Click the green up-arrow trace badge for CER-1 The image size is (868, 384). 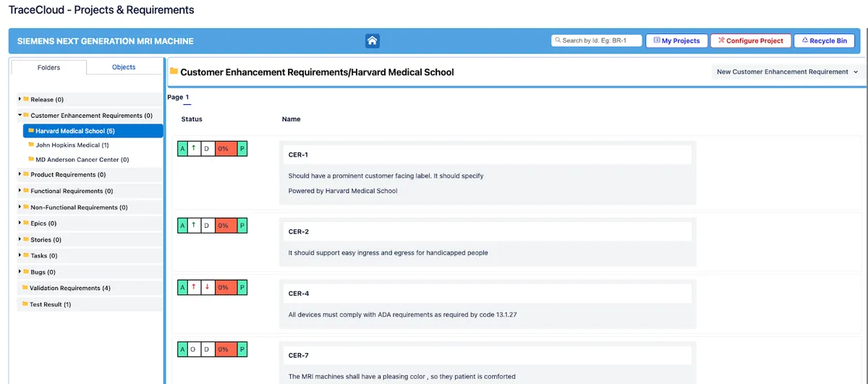193,148
